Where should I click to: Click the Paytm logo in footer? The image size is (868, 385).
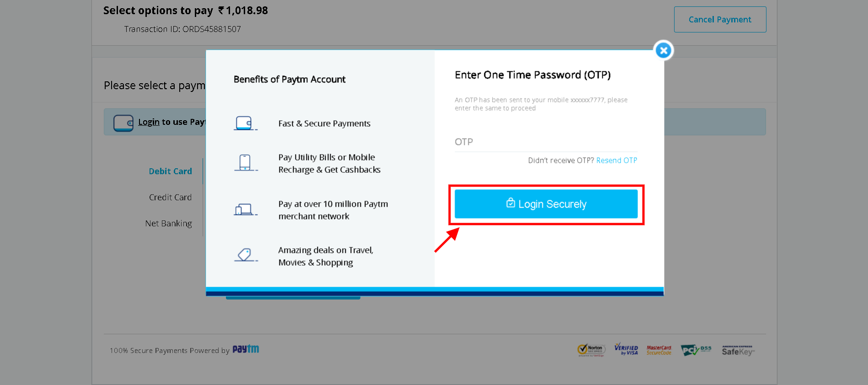point(246,349)
